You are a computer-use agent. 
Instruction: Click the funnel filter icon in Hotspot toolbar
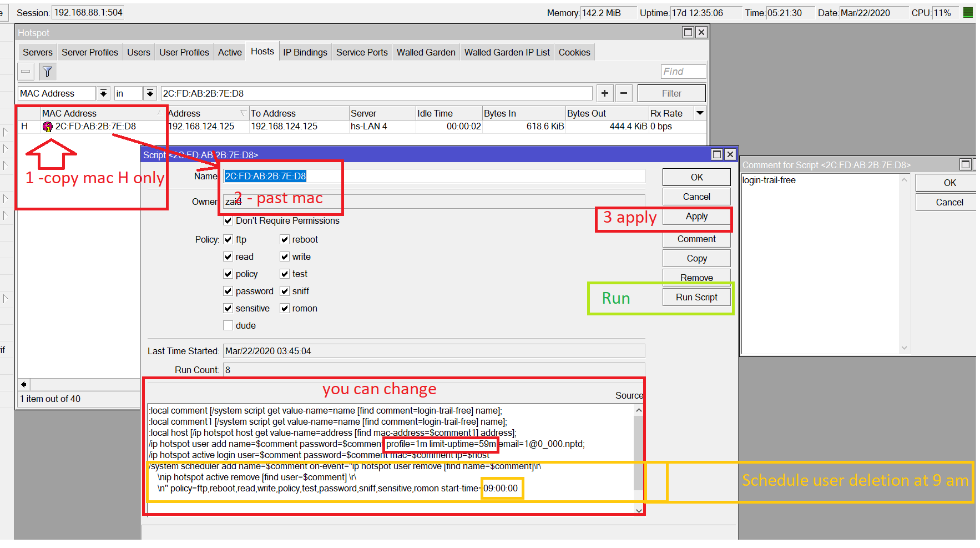(48, 72)
